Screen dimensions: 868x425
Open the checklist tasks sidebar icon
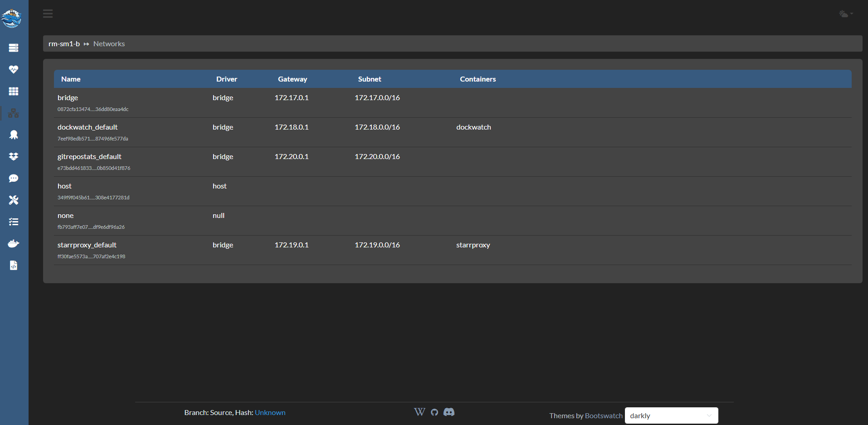(x=14, y=222)
